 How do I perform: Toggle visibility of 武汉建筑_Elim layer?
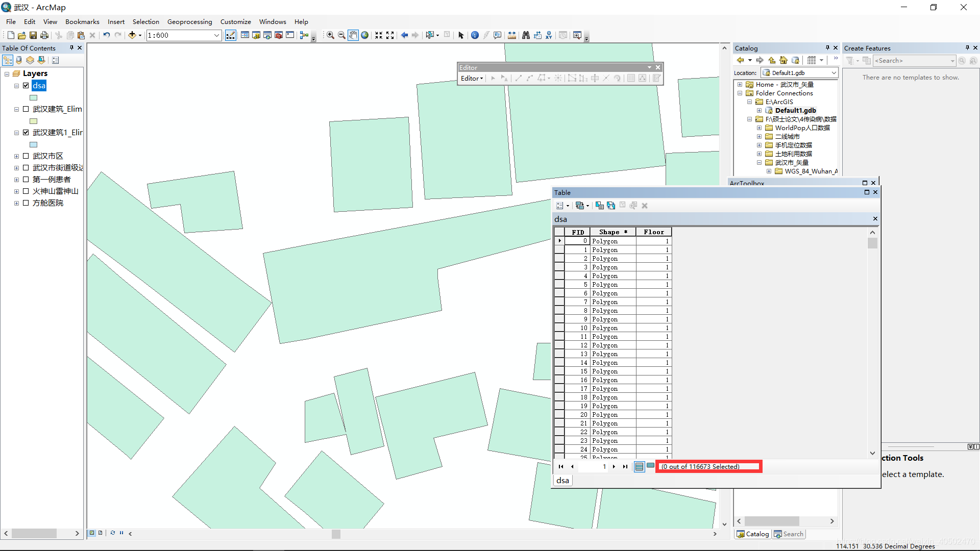coord(26,109)
